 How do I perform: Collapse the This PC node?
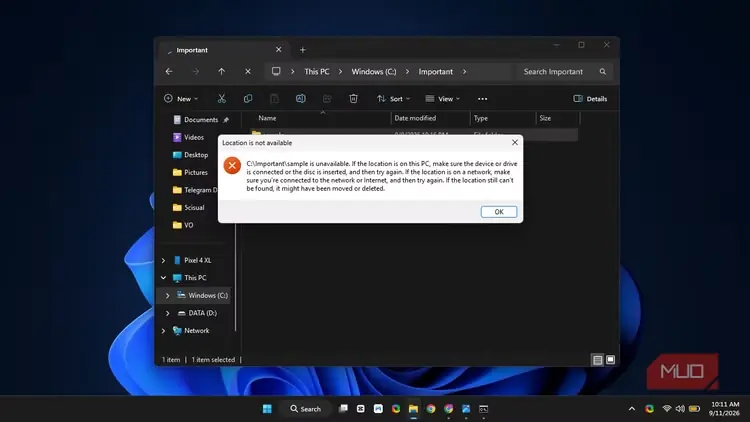click(163, 278)
